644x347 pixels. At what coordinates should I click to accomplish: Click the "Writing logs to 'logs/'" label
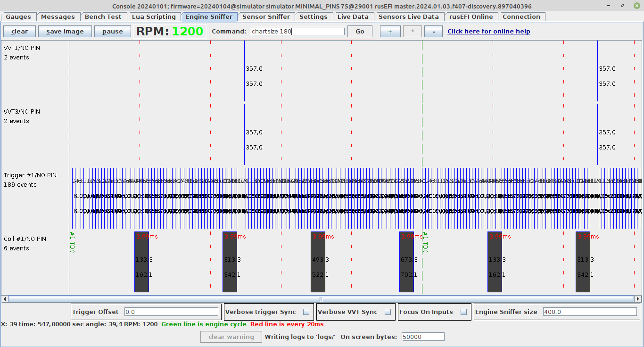[x=300, y=337]
